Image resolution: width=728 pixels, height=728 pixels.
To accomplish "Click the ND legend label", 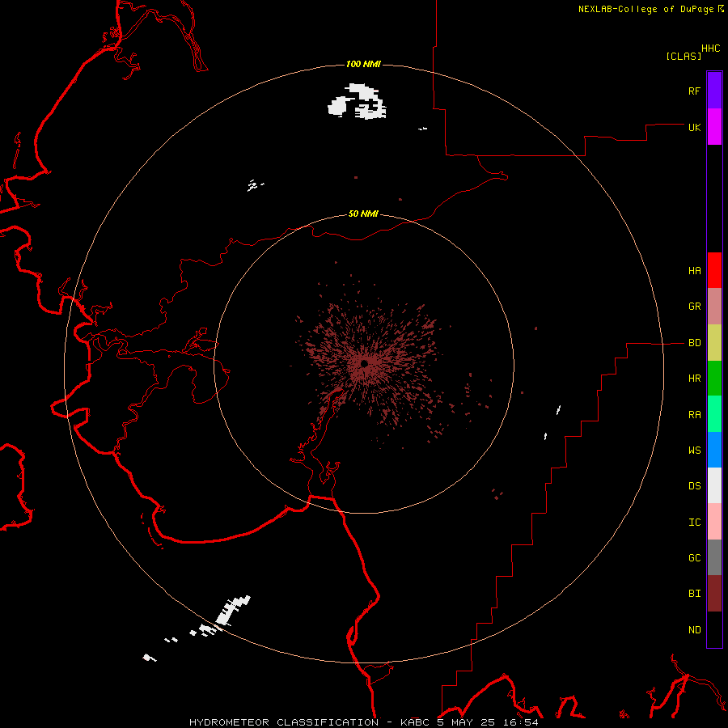I will [x=694, y=630].
